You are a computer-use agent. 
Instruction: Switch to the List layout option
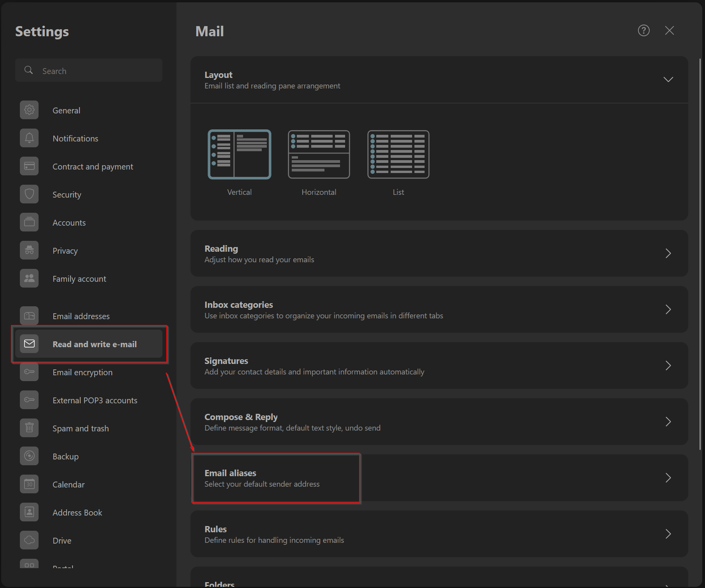(398, 155)
